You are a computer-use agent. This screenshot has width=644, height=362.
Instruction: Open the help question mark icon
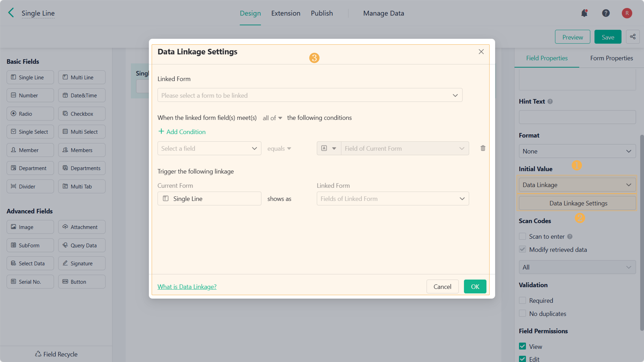coord(606,13)
